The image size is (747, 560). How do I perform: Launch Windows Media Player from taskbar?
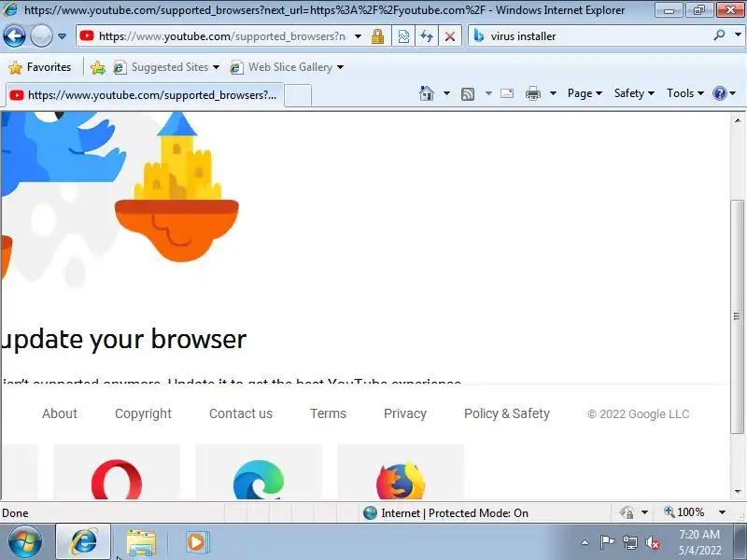pos(196,542)
